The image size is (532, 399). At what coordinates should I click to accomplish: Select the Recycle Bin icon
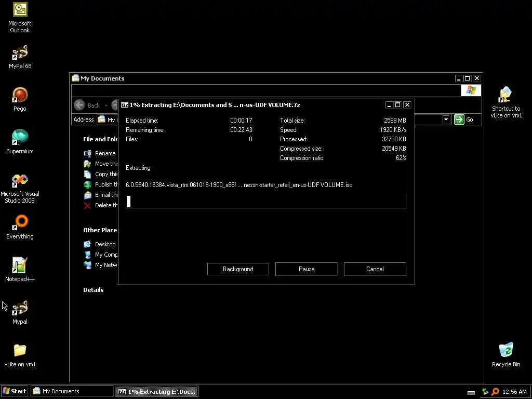(x=506, y=354)
